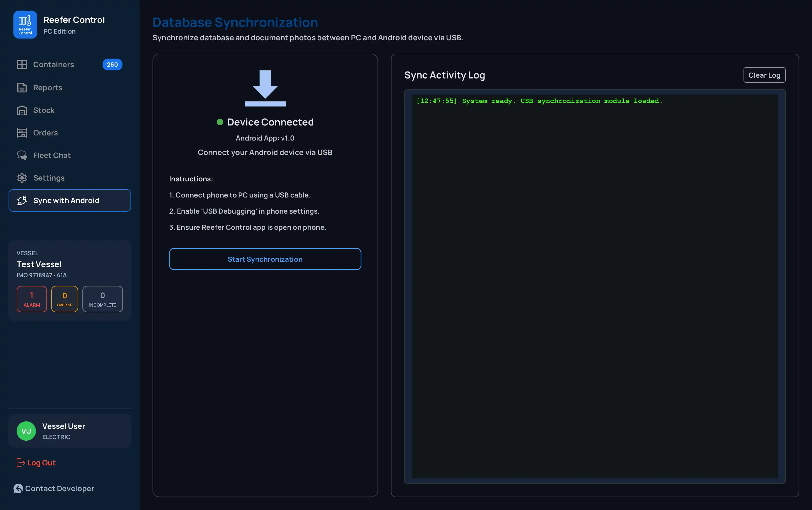
Task: Click the Fleet Chat bubble icon
Action: 22,156
